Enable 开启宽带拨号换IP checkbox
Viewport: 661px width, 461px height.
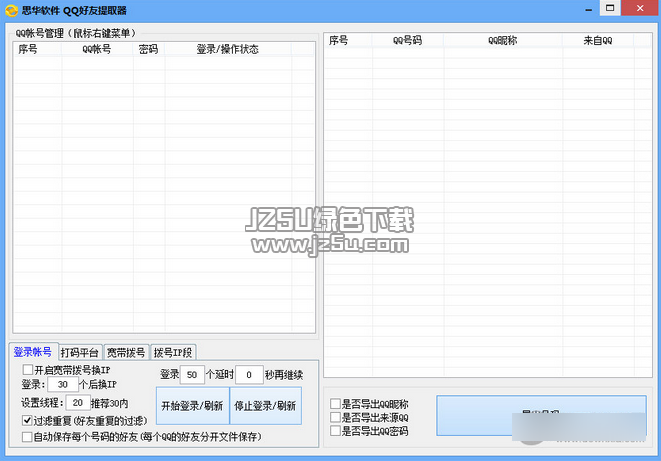pyautogui.click(x=28, y=370)
